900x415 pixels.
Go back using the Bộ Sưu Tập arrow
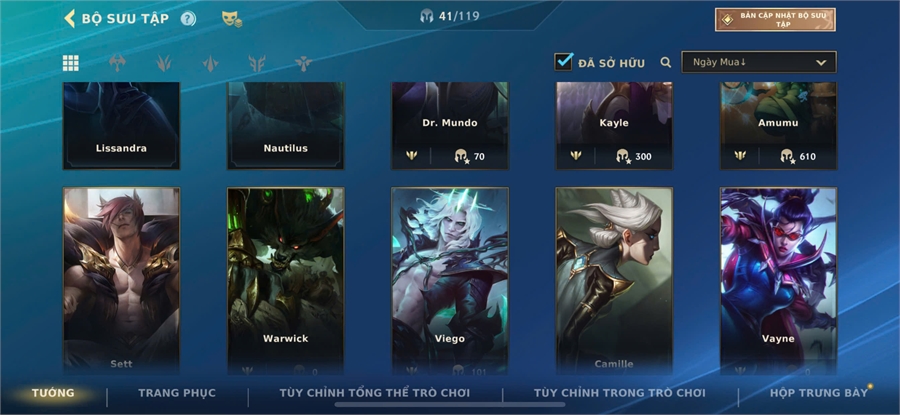pyautogui.click(x=69, y=18)
